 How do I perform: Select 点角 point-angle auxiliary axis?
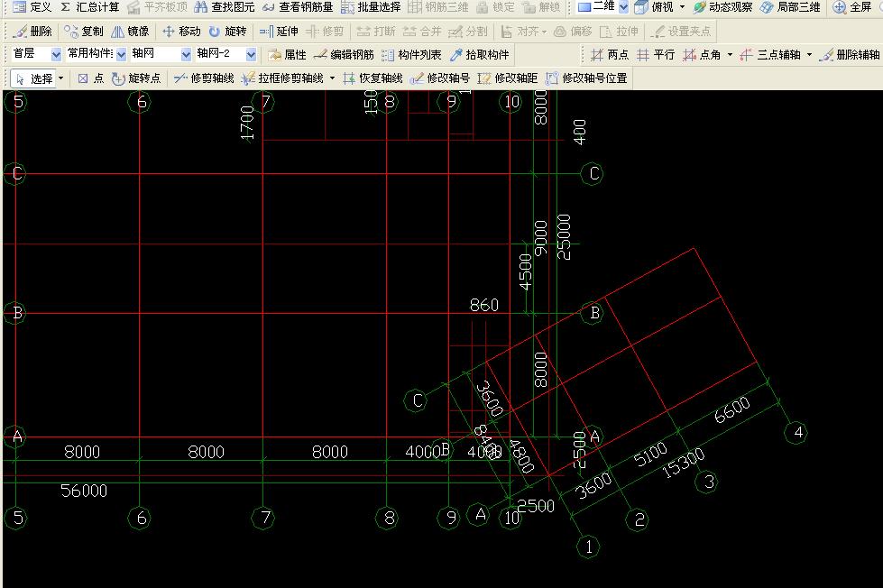[x=702, y=55]
